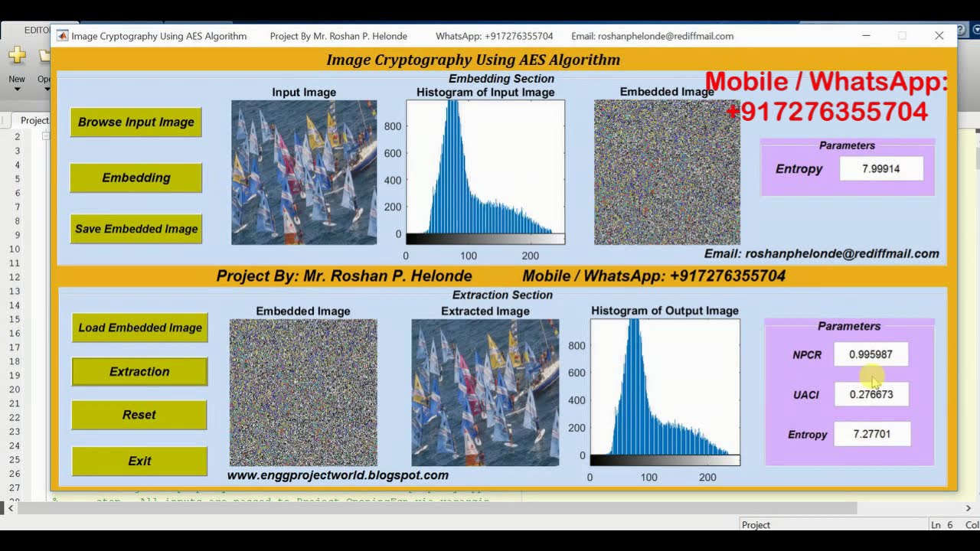The width and height of the screenshot is (980, 551).
Task: Select the extraction Entropy field 7.27701
Action: (872, 434)
